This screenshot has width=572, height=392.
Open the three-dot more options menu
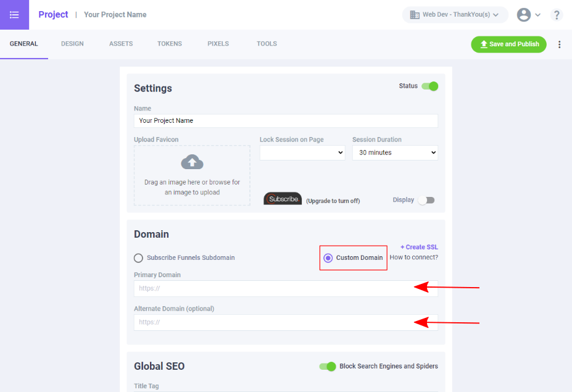pos(560,44)
